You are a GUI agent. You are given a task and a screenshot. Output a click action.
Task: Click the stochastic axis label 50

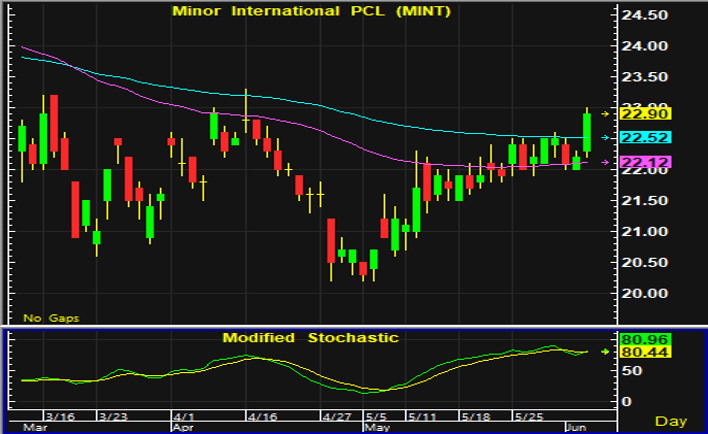click(x=631, y=371)
